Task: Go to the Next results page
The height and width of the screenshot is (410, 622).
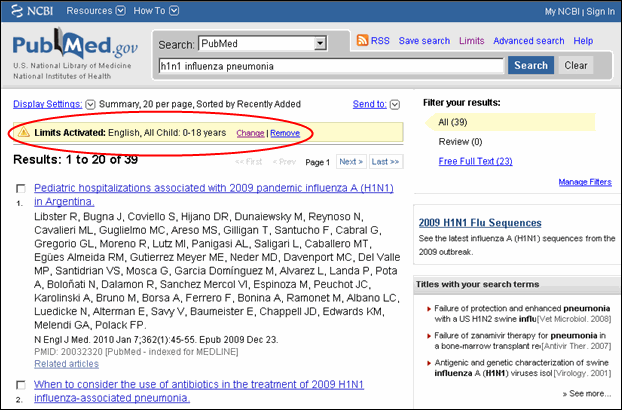Action: pyautogui.click(x=349, y=161)
